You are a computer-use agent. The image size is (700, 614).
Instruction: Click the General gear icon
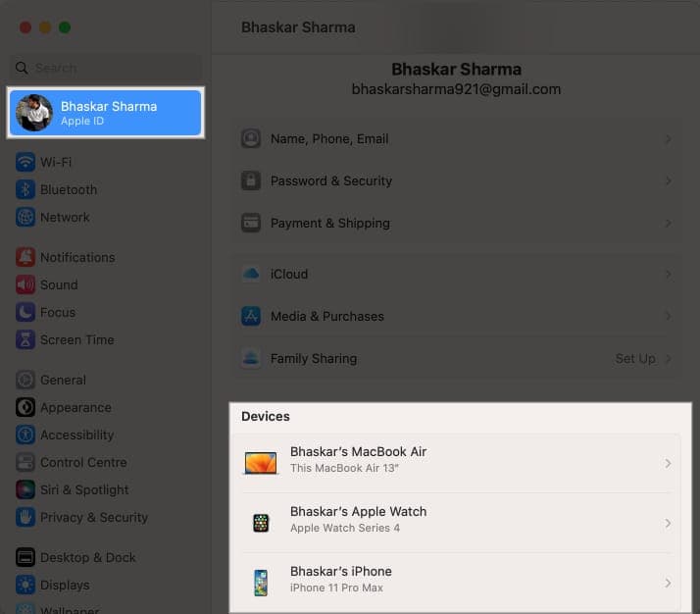25,380
